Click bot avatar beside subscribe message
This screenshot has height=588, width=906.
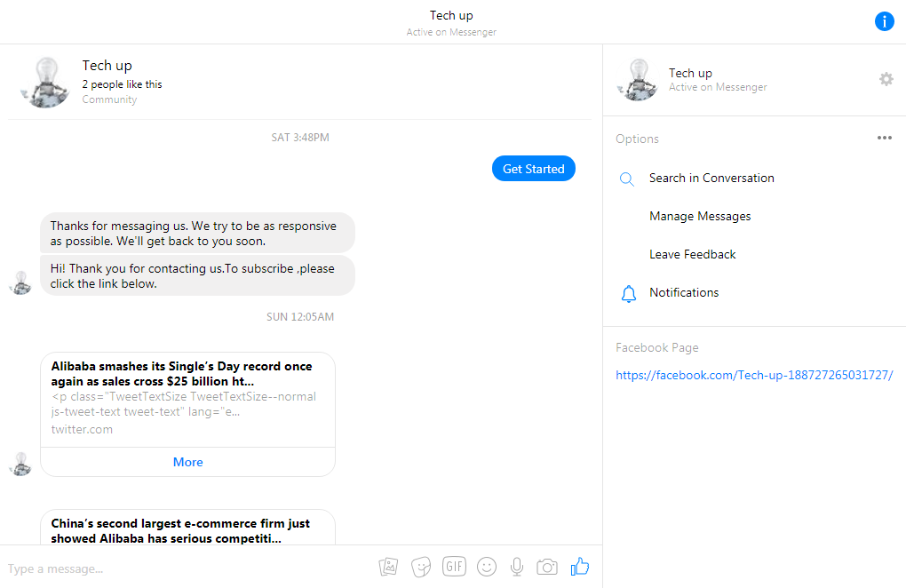tap(20, 283)
